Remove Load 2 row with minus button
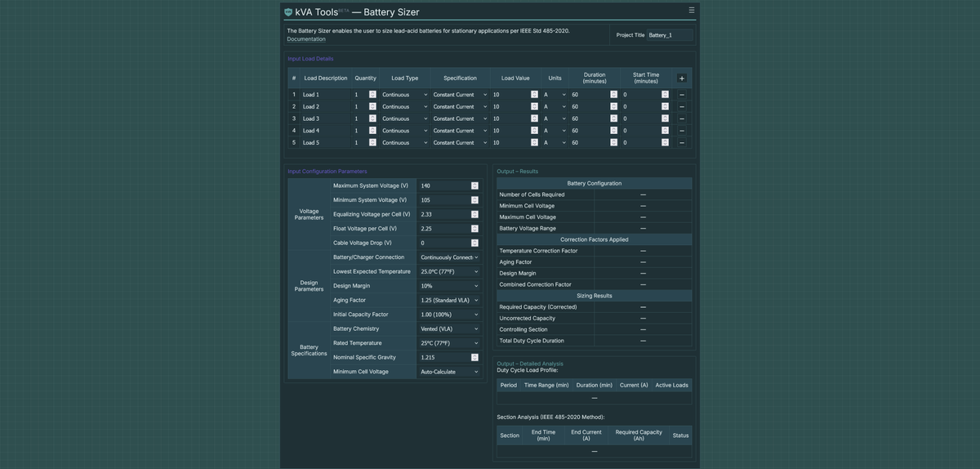 [682, 107]
